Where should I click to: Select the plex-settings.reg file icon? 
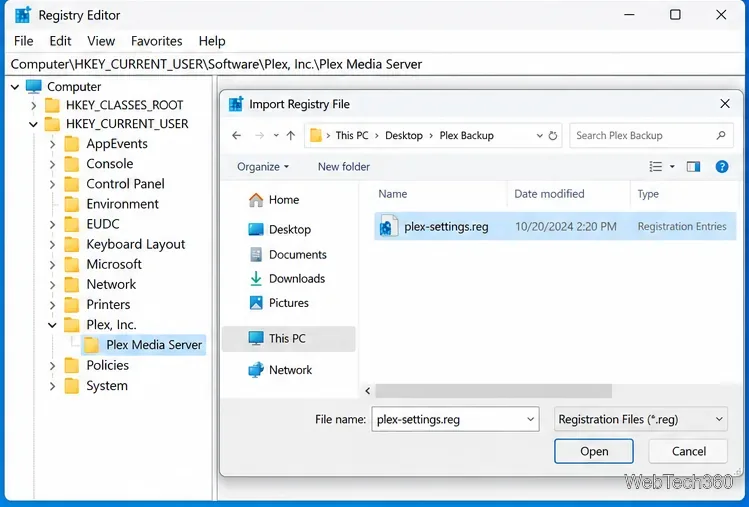coord(388,227)
